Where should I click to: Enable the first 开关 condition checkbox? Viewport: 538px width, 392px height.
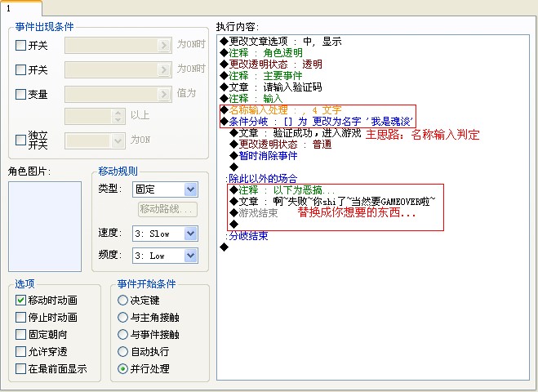pyautogui.click(x=20, y=45)
